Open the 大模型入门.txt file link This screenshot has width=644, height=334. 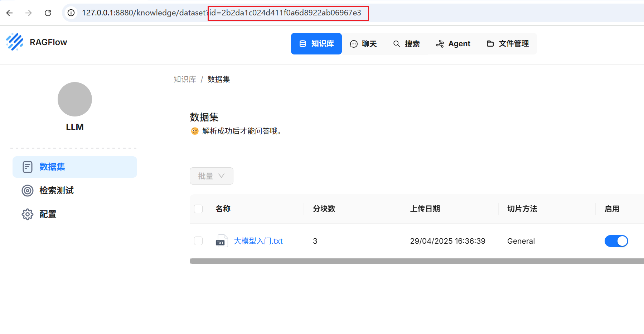click(258, 241)
